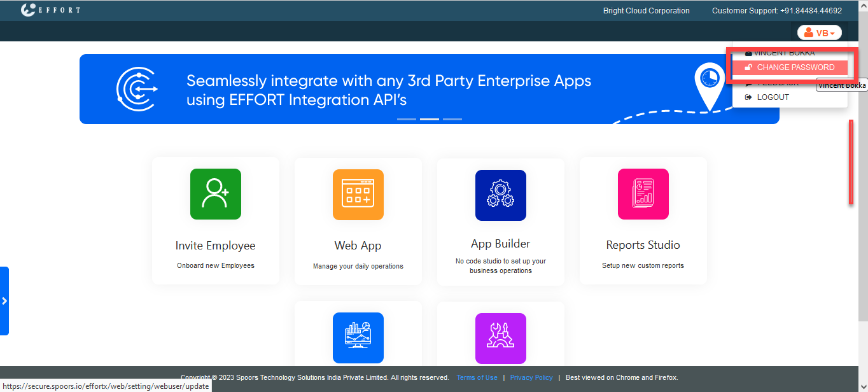Open the Terms of Use link
This screenshot has height=392, width=868.
click(x=477, y=377)
